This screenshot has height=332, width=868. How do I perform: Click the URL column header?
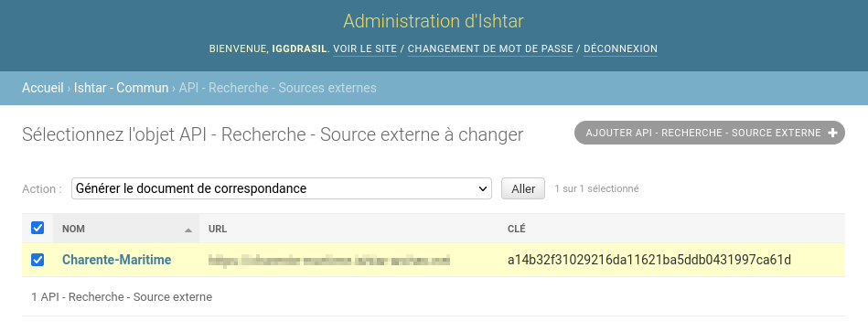(x=218, y=229)
